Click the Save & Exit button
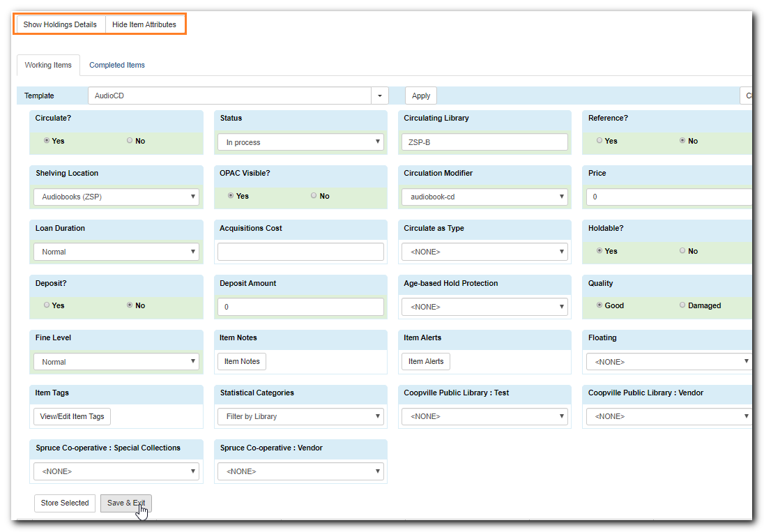This screenshot has height=532, width=764. click(x=126, y=503)
